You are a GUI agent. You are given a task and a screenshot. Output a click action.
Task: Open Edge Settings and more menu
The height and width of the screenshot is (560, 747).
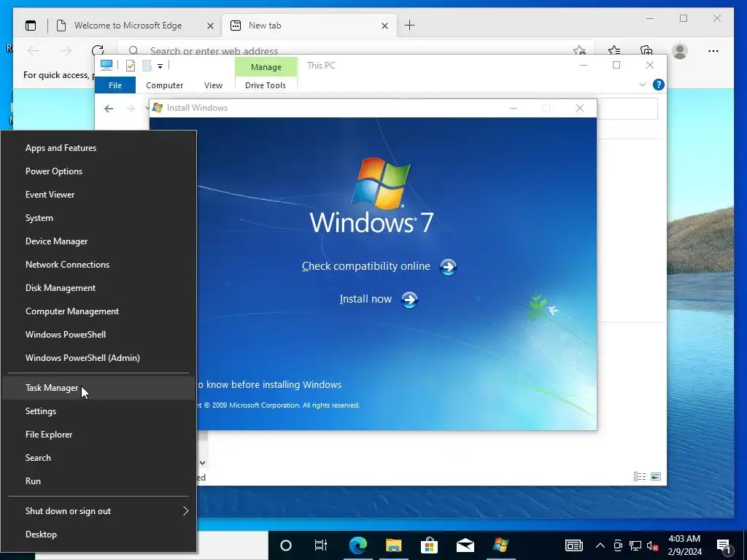point(713,51)
